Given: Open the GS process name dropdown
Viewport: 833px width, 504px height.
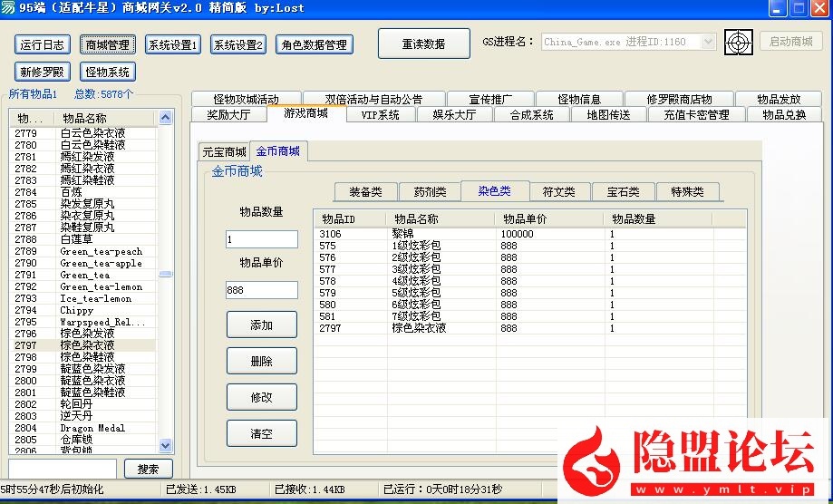Looking at the screenshot, I should 708,43.
